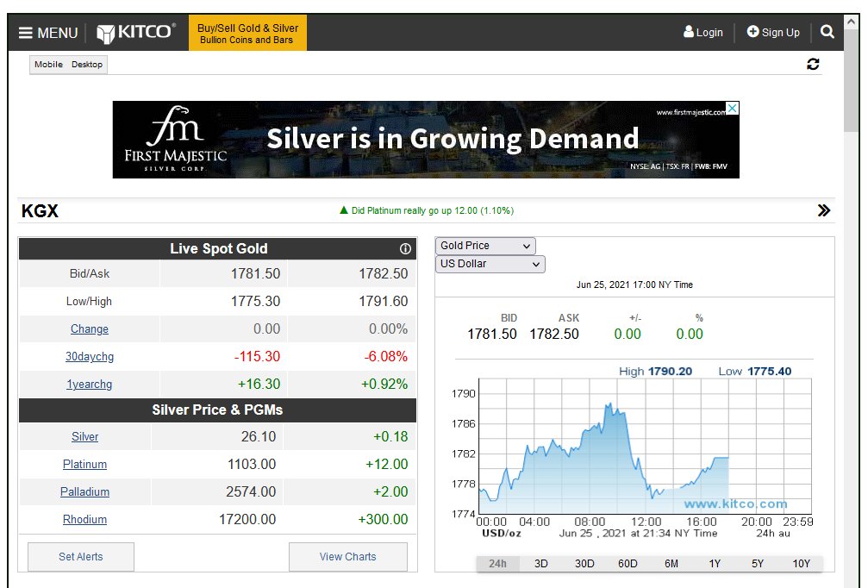
Task: Advance KGX ticker with double chevron
Action: click(x=824, y=210)
